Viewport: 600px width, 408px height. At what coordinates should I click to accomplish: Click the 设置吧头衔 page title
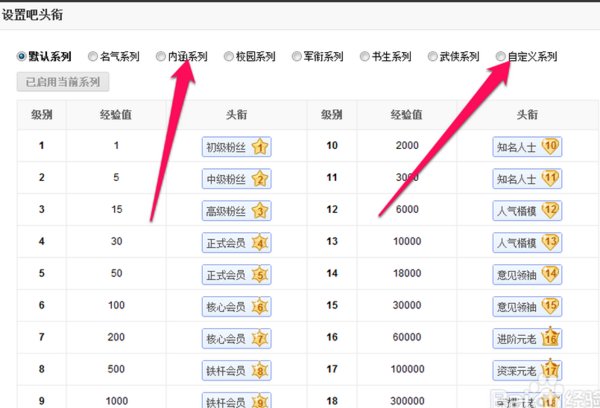(x=32, y=15)
